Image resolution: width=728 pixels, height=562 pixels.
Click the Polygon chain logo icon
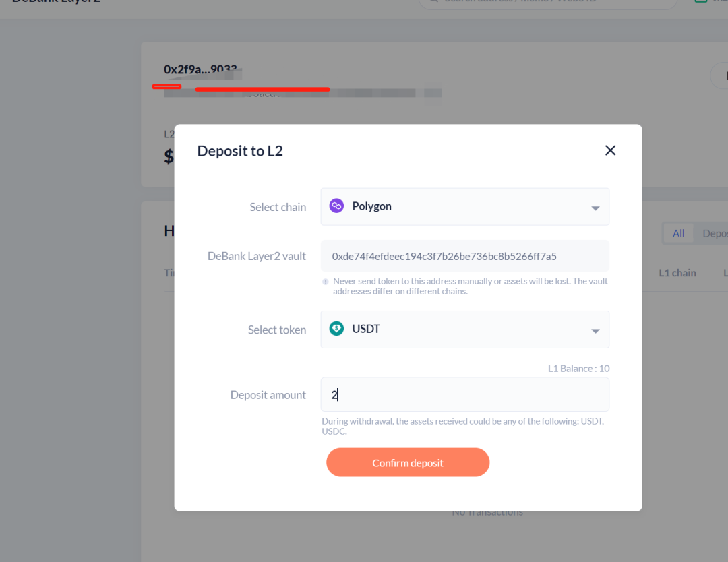[336, 206]
